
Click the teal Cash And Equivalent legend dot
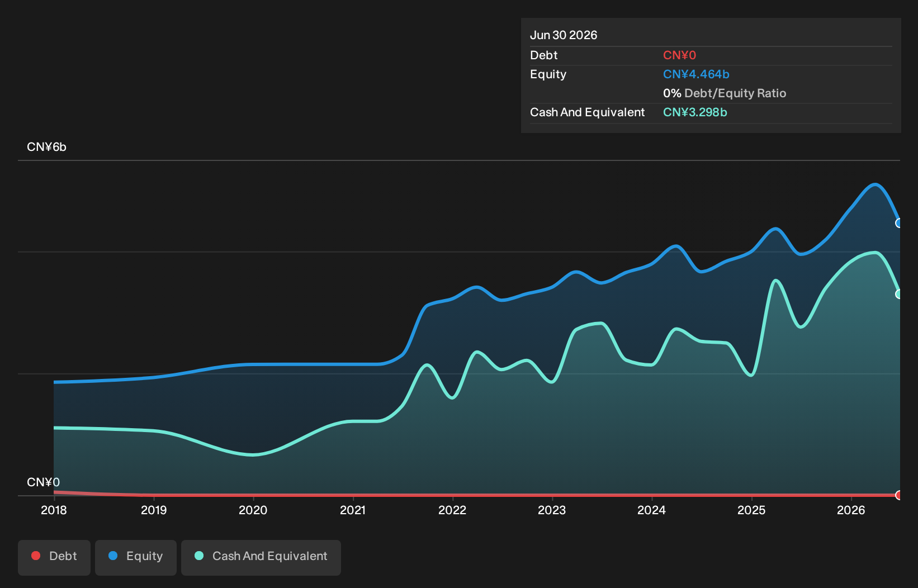(199, 556)
